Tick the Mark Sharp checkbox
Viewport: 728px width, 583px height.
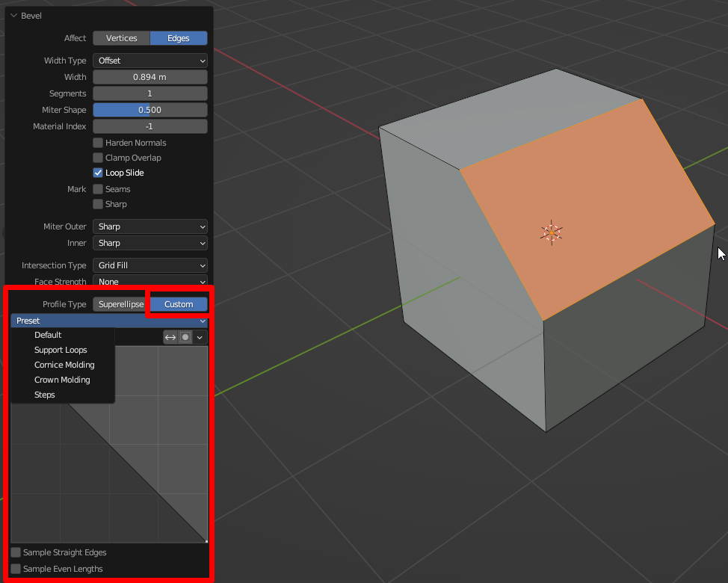point(98,204)
